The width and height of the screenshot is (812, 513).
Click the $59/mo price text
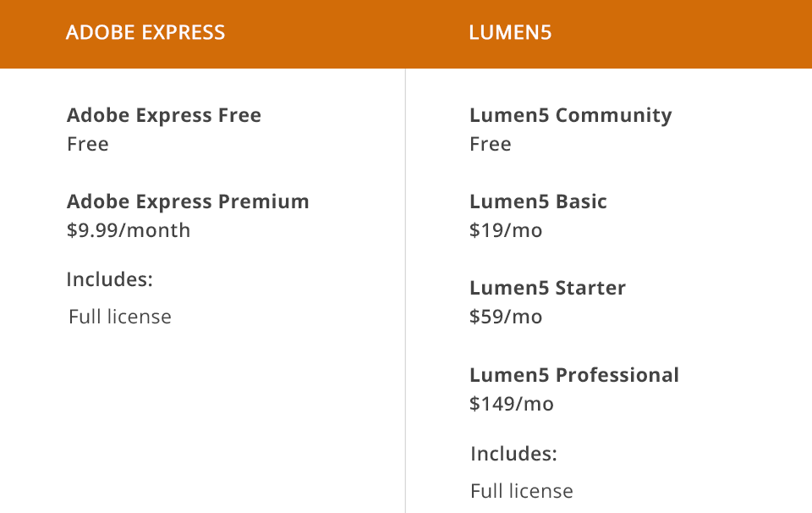tap(506, 317)
